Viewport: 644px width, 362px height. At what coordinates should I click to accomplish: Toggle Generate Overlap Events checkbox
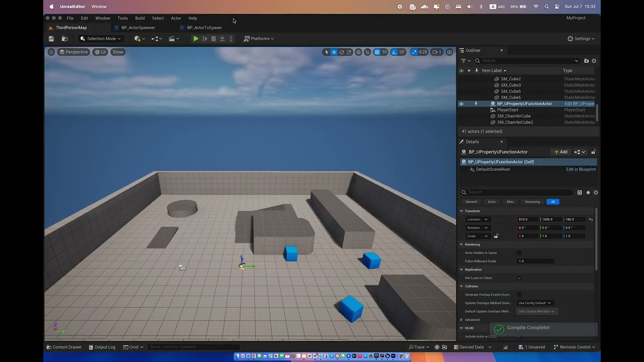519,295
